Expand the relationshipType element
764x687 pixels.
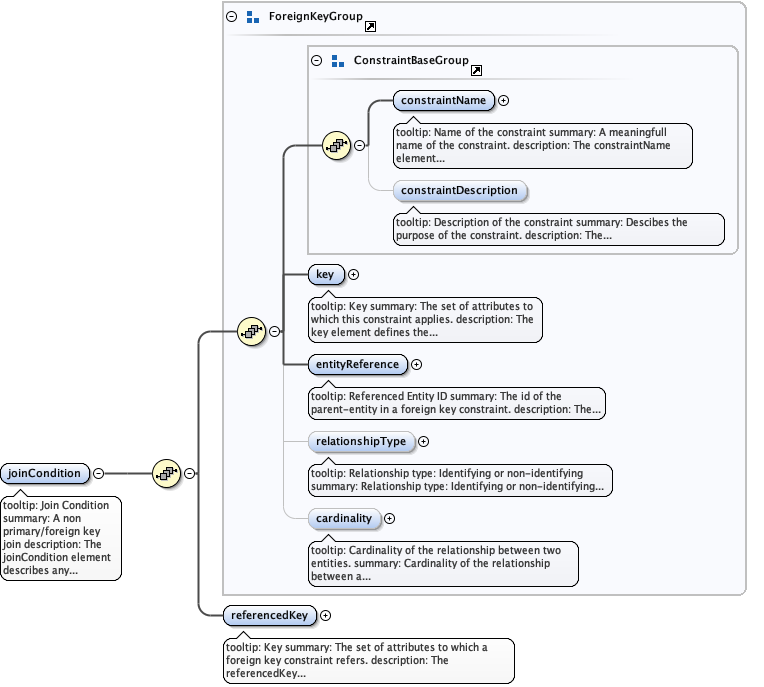[423, 441]
